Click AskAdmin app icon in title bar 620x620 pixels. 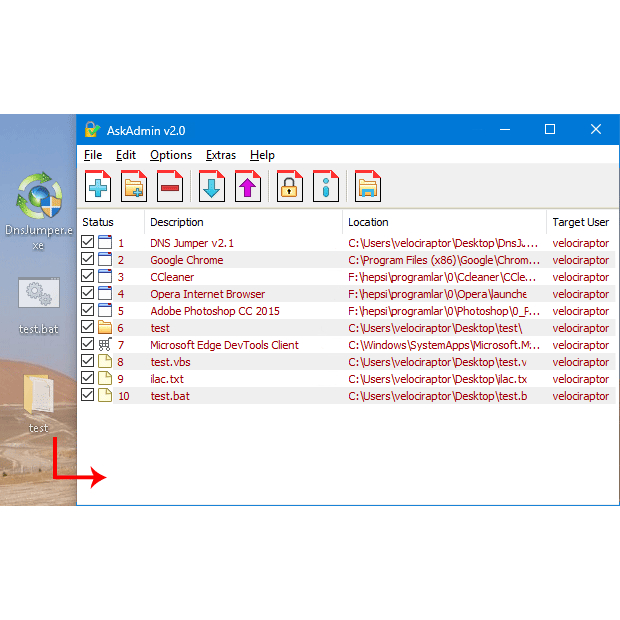pos(92,130)
